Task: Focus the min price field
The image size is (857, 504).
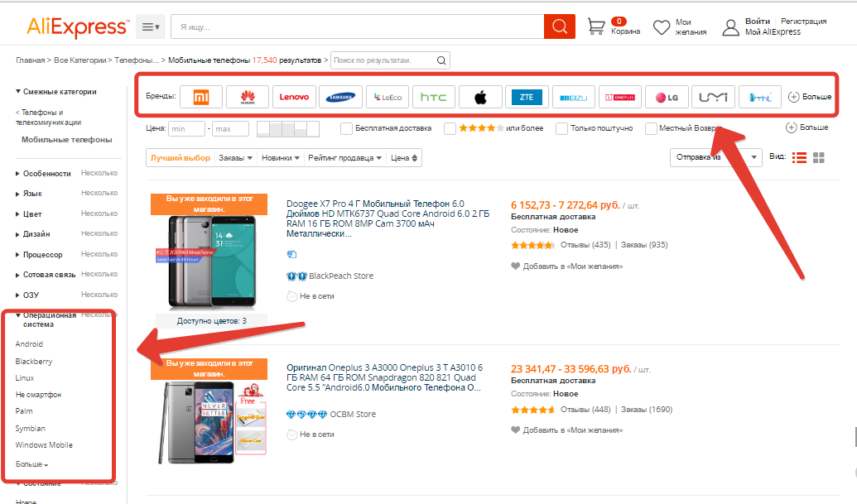Action: click(186, 129)
